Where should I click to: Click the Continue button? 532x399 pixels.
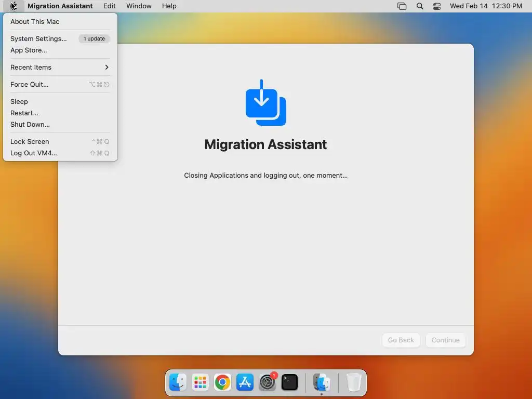point(445,340)
